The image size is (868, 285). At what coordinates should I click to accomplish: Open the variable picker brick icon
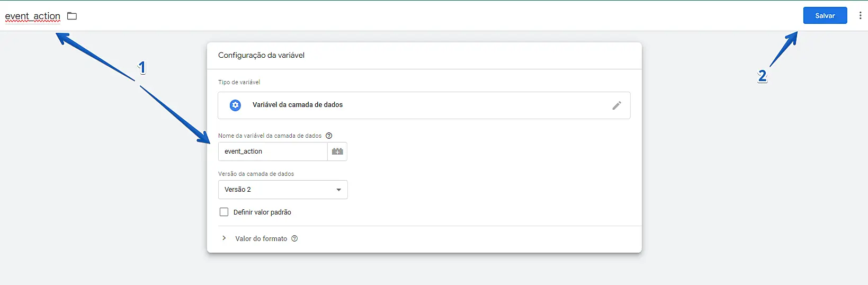[337, 152]
